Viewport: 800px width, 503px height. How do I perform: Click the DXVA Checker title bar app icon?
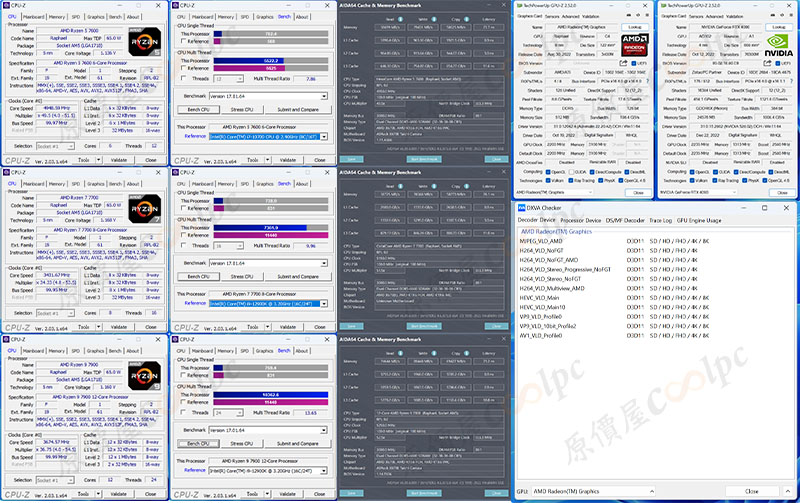coord(521,208)
